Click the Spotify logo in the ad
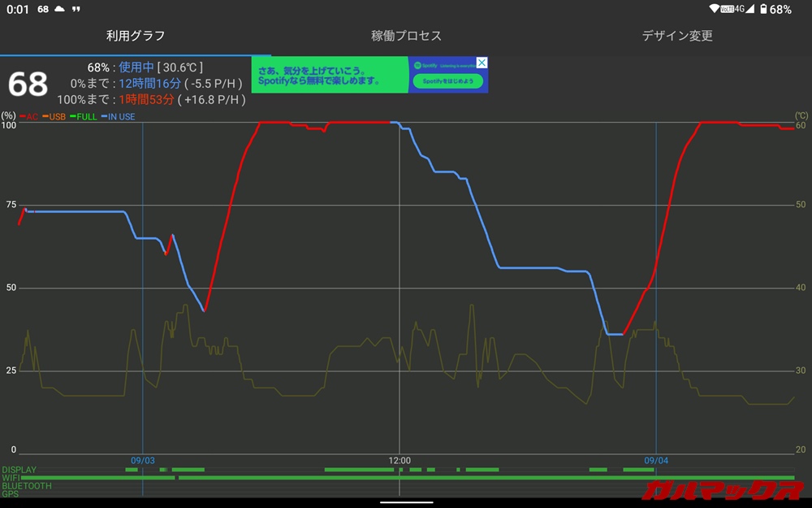 click(x=417, y=65)
